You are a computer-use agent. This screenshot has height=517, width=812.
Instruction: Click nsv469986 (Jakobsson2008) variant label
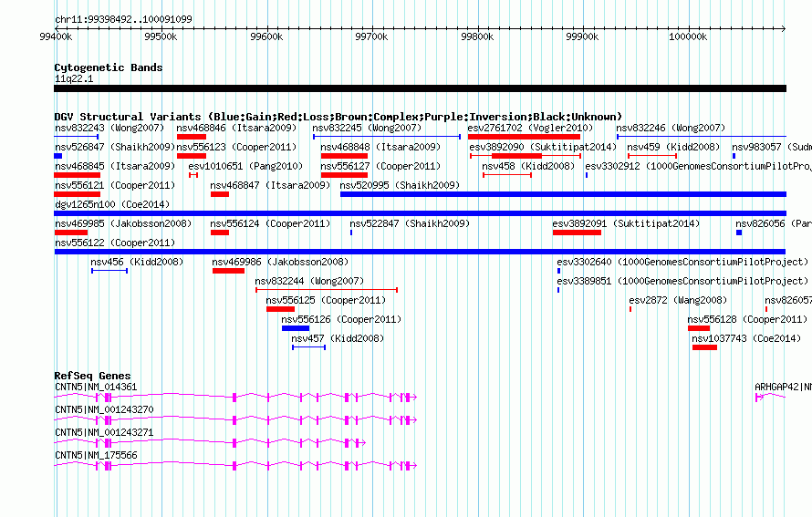(x=280, y=262)
